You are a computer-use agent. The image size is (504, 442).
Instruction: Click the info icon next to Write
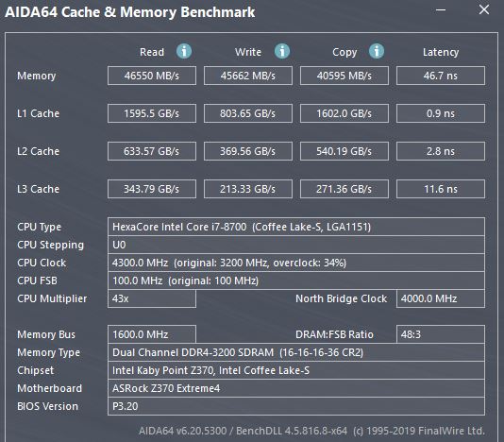(x=282, y=51)
